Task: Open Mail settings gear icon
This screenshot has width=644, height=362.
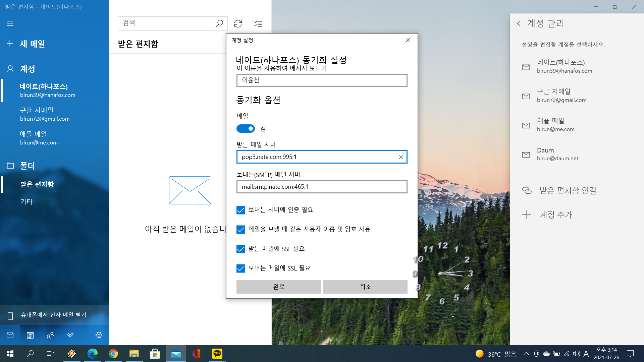Action: tap(99, 335)
